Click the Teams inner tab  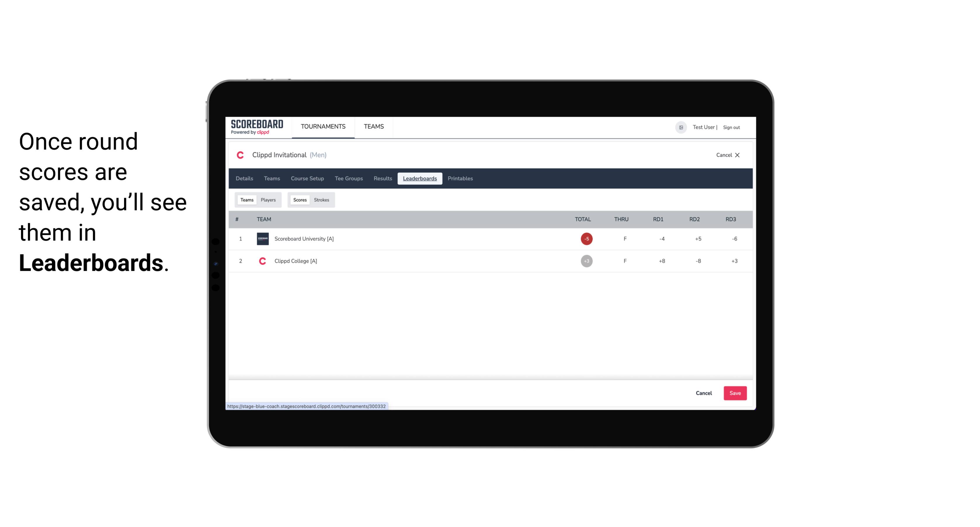tap(247, 199)
